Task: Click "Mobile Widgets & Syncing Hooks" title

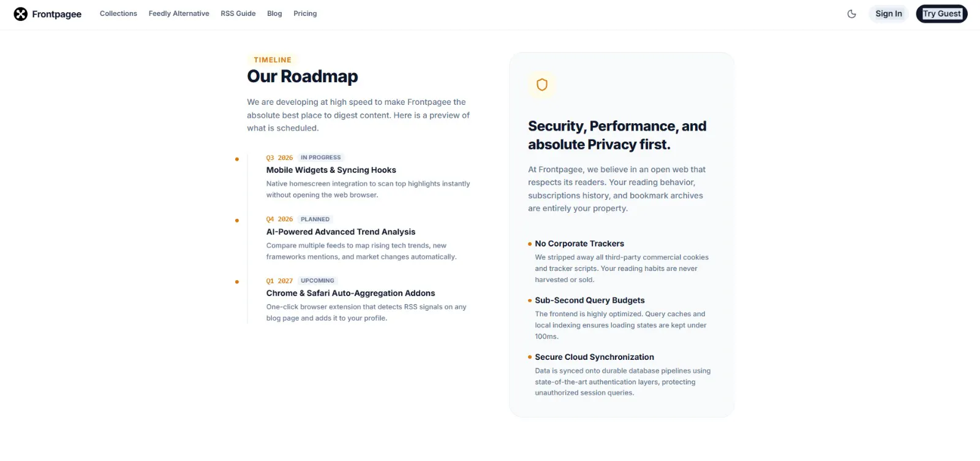Action: pyautogui.click(x=331, y=170)
